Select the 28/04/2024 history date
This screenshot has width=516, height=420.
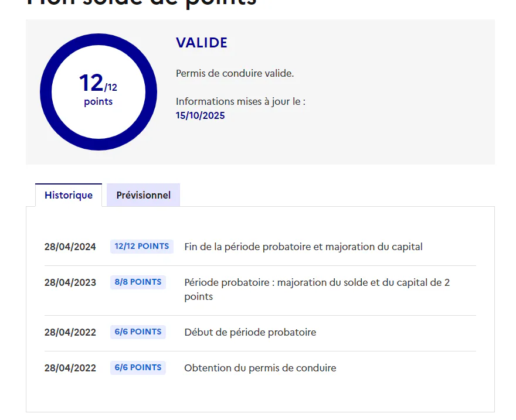click(70, 247)
